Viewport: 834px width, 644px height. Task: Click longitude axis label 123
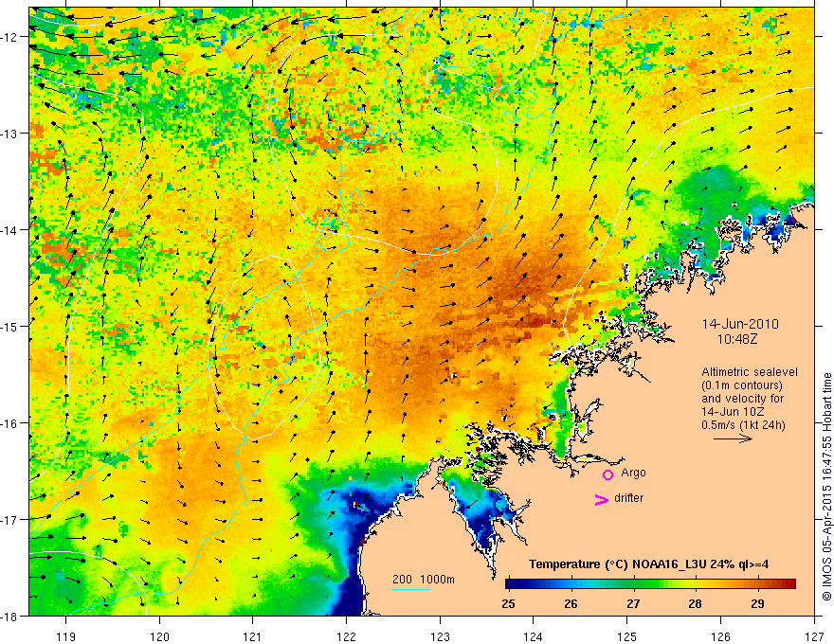coord(440,636)
